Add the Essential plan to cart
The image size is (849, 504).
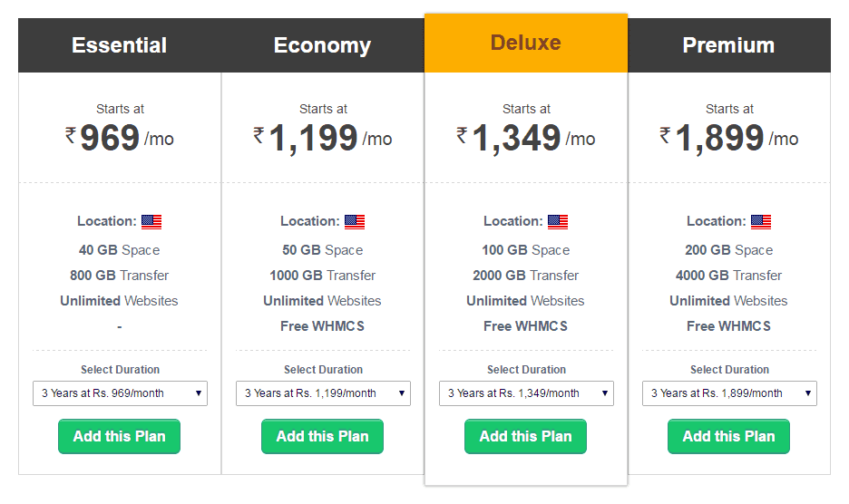tap(120, 436)
